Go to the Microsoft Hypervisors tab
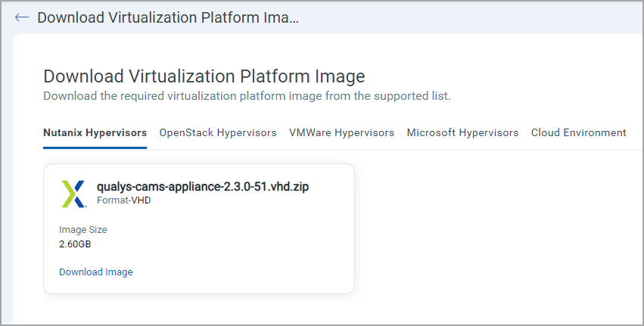 click(x=462, y=132)
